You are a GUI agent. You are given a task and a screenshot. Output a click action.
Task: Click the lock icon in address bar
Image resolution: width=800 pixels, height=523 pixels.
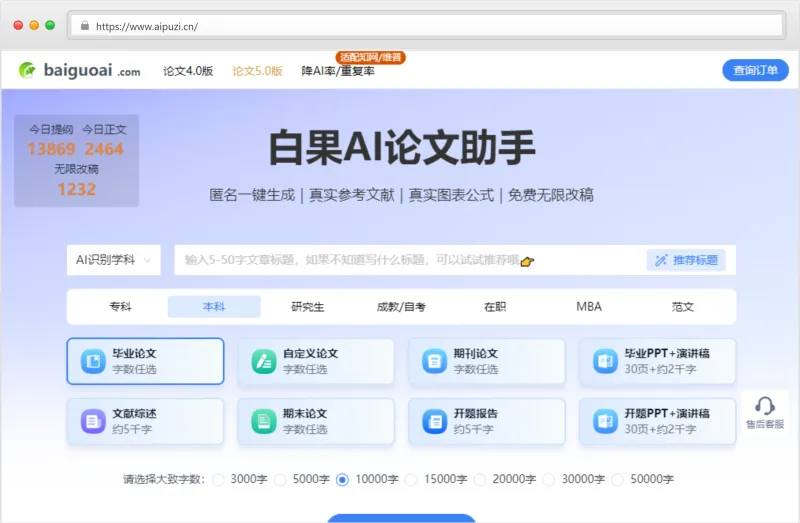pos(85,26)
